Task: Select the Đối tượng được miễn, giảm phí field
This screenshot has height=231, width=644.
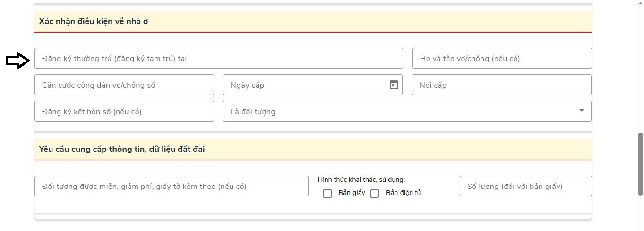Action: [x=171, y=186]
